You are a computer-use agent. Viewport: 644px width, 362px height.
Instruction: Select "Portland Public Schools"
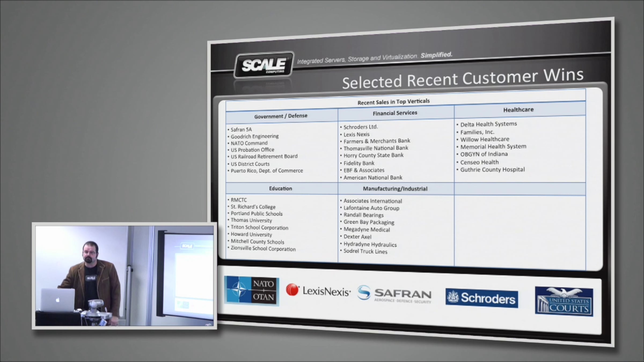click(257, 214)
